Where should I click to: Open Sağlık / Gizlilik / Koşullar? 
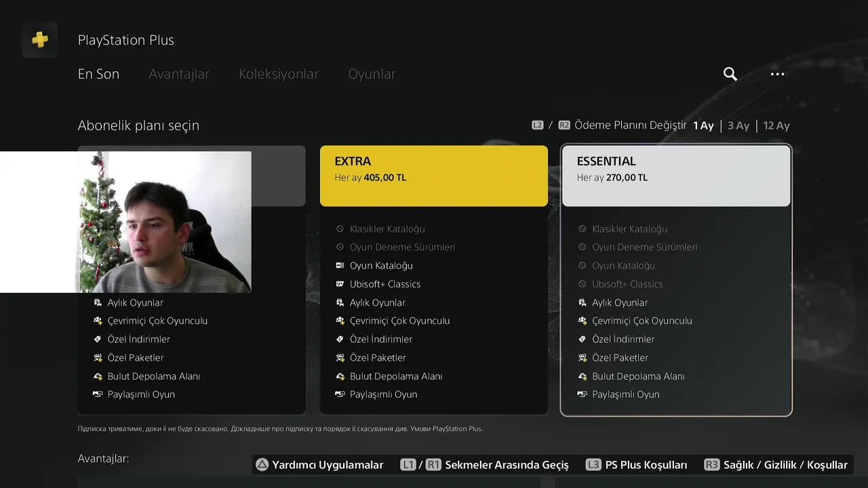(785, 465)
